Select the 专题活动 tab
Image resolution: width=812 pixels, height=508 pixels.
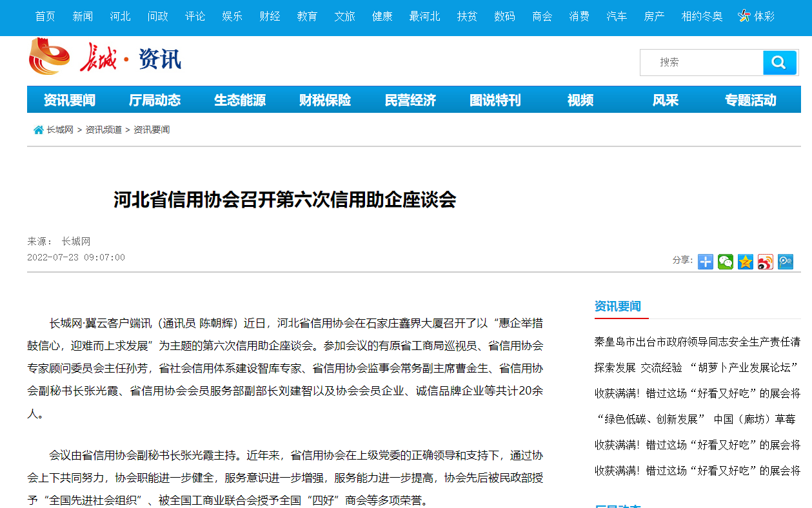pos(751,100)
